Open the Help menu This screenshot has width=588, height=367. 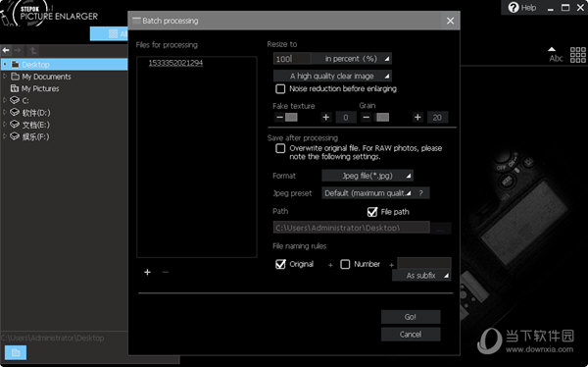point(522,8)
